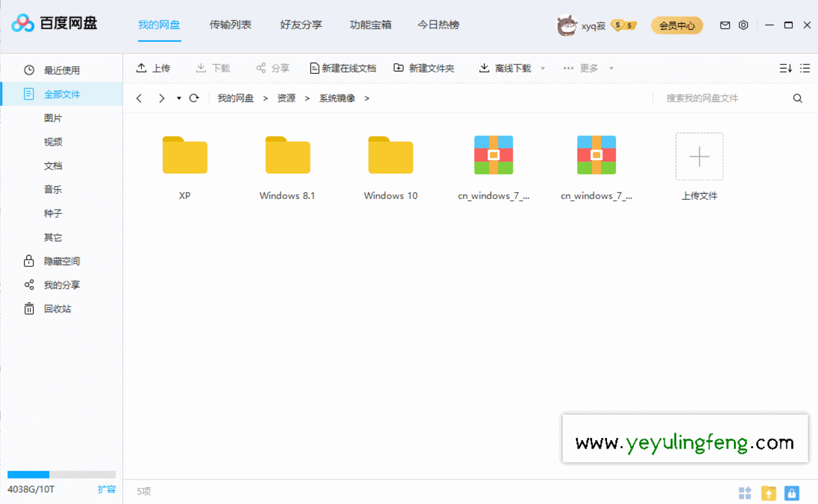Start an offline download with 离线下载

point(505,69)
